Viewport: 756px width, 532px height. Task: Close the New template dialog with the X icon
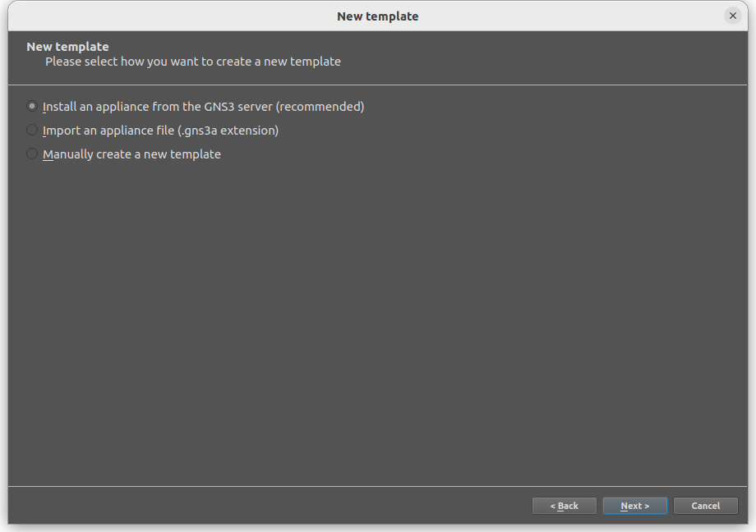pos(732,16)
